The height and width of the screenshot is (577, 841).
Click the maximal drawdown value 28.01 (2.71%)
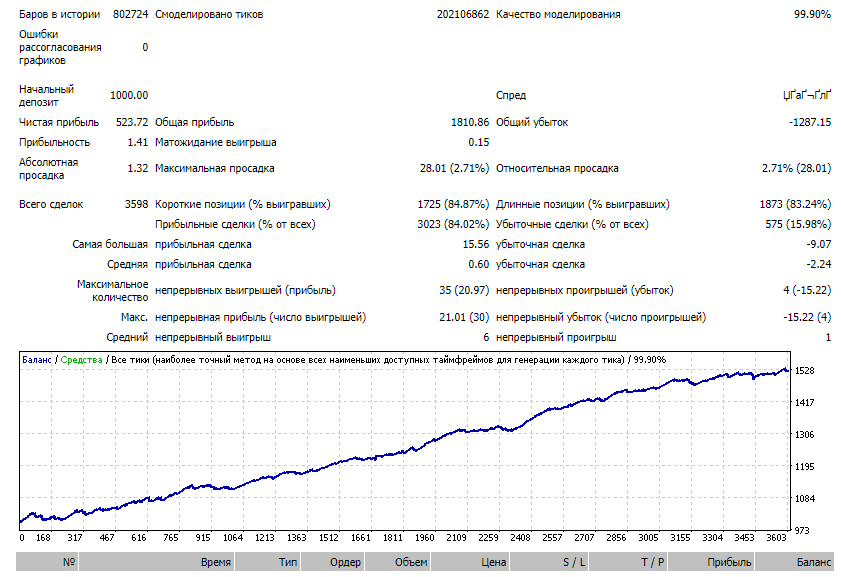pyautogui.click(x=454, y=168)
